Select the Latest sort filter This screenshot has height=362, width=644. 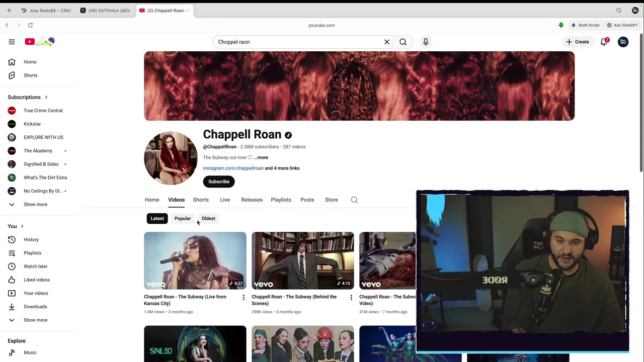(x=157, y=218)
